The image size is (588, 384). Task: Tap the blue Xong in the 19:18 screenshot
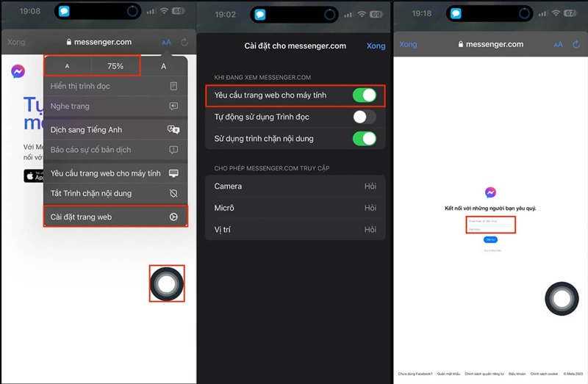click(408, 44)
